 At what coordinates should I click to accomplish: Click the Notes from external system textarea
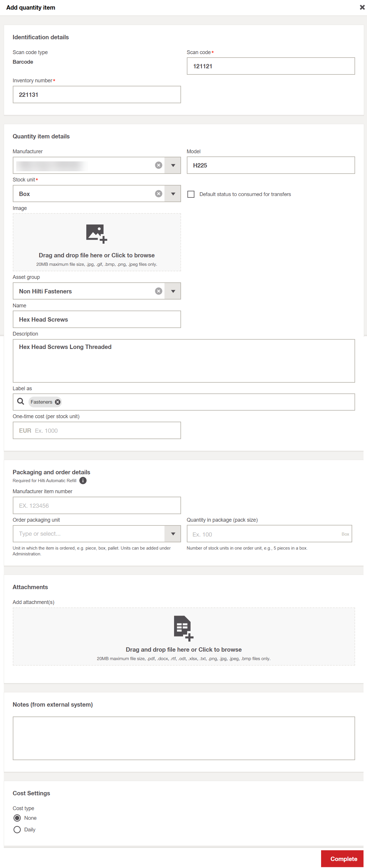click(x=184, y=738)
